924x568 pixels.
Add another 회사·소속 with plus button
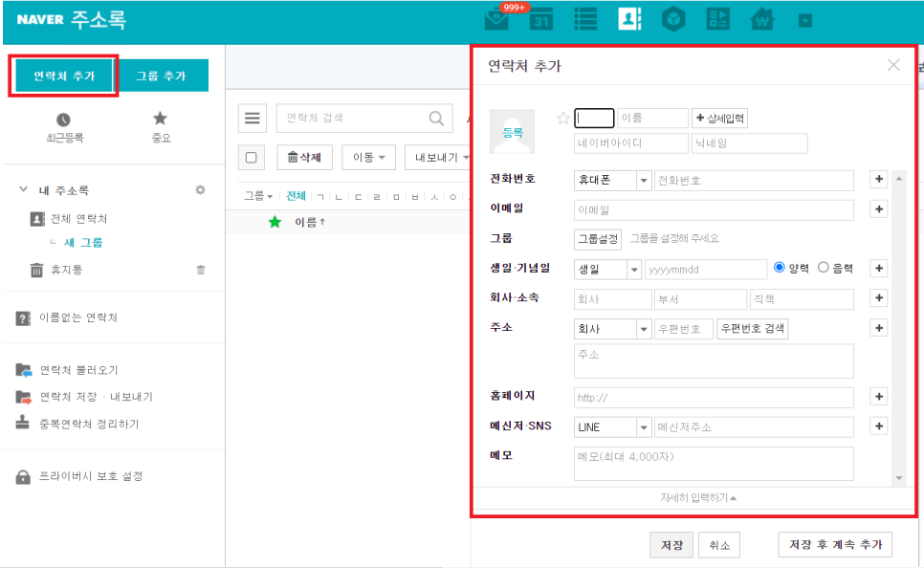click(x=879, y=297)
